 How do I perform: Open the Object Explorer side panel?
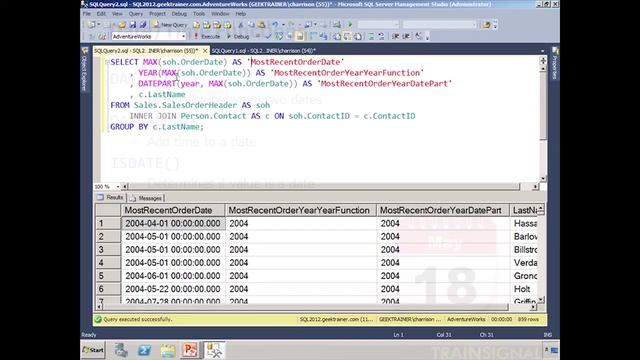tap(84, 69)
